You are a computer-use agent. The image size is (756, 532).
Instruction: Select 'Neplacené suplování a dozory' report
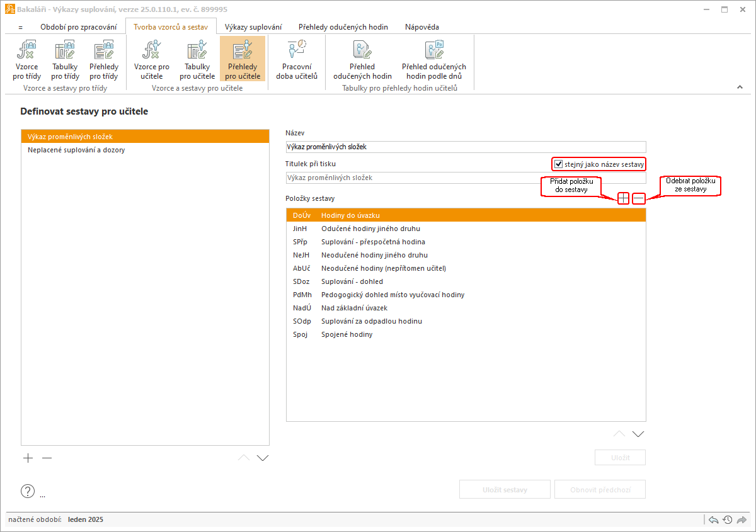tap(76, 150)
